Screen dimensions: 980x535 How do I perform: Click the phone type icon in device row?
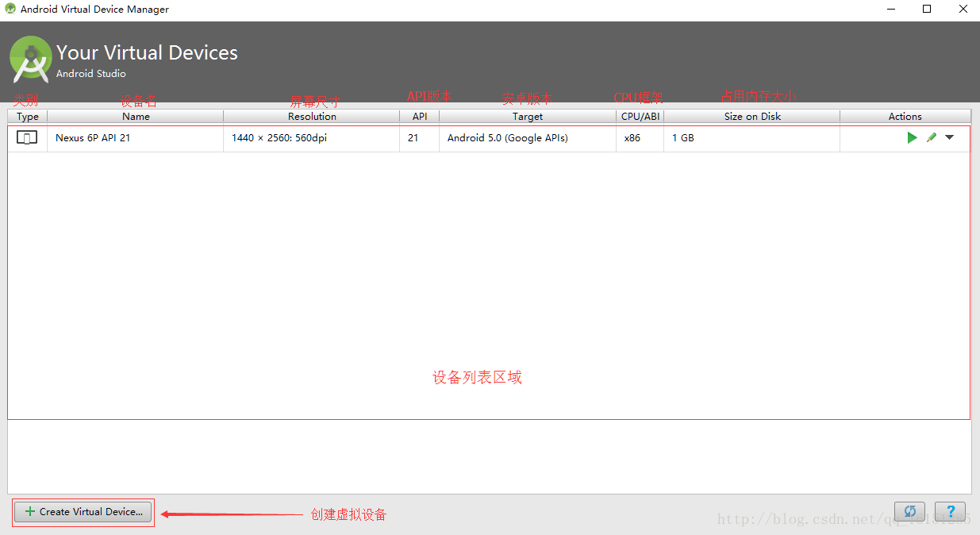(x=27, y=138)
